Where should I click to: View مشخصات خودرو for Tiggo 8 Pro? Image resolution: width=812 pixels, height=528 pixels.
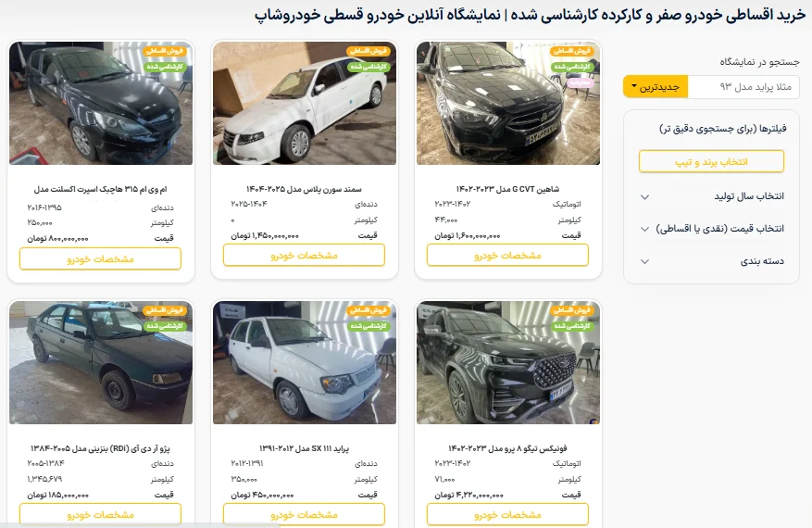point(507,514)
